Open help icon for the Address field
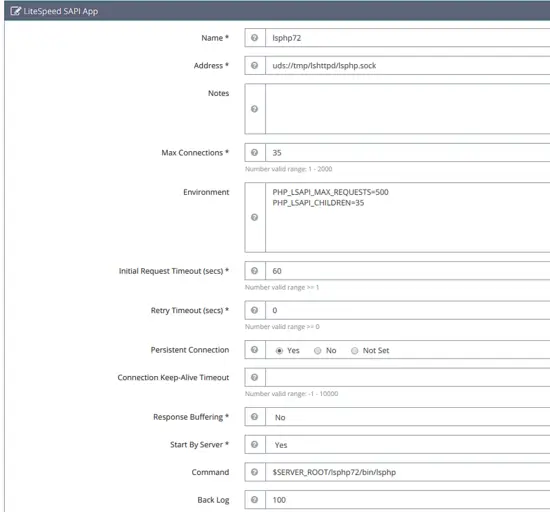This screenshot has width=550, height=512. [255, 65]
